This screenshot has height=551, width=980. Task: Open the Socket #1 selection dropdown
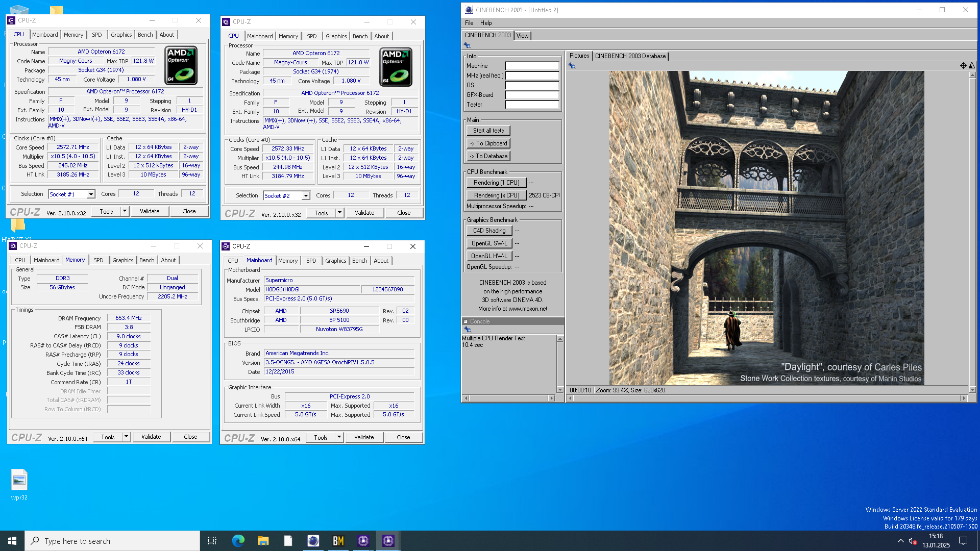point(91,194)
